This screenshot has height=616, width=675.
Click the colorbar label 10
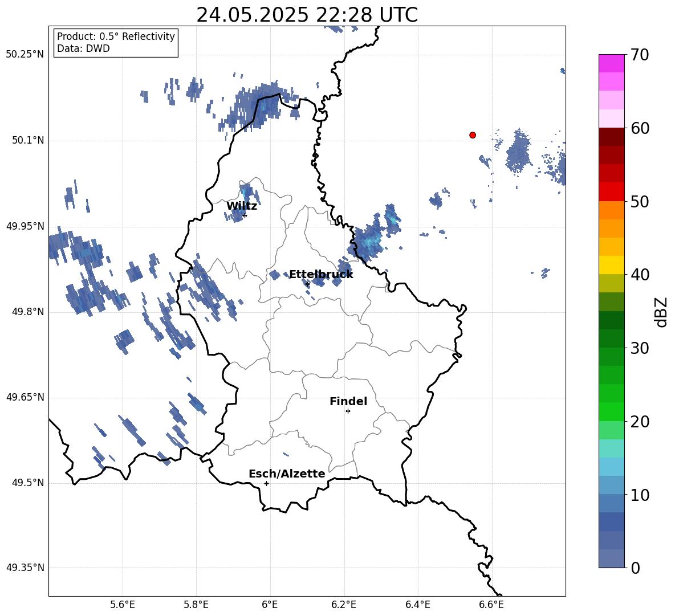tap(640, 495)
